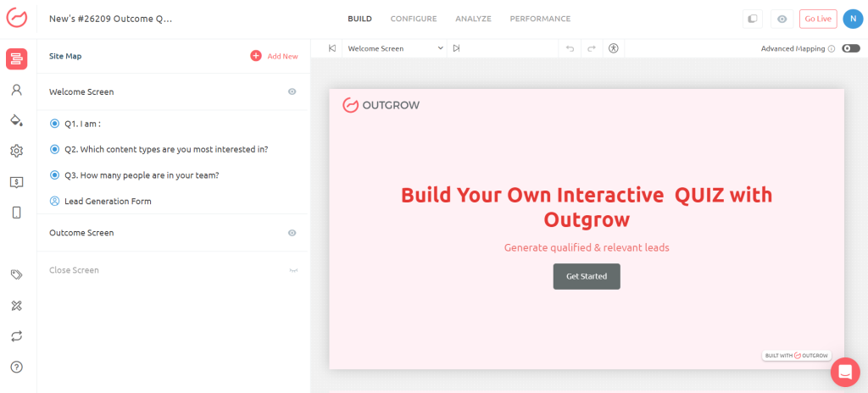868x393 pixels.
Task: Toggle Outcome Screen visibility eye
Action: pos(292,232)
